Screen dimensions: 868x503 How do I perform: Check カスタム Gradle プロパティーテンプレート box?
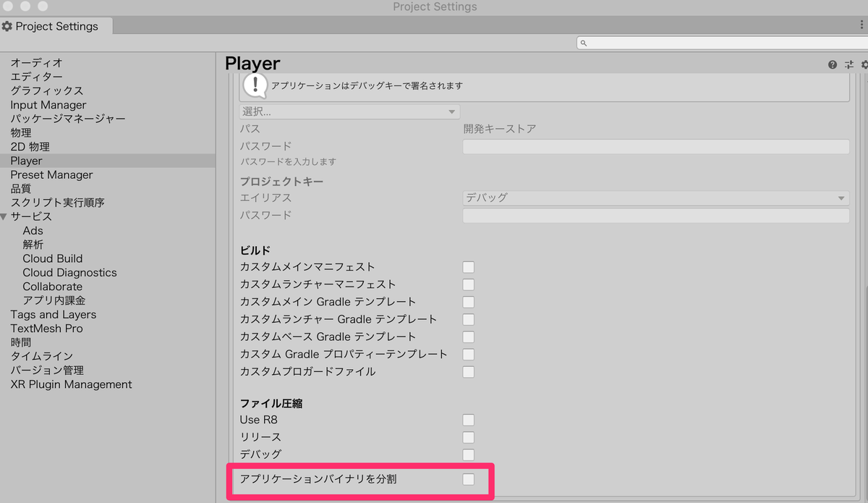(x=469, y=354)
